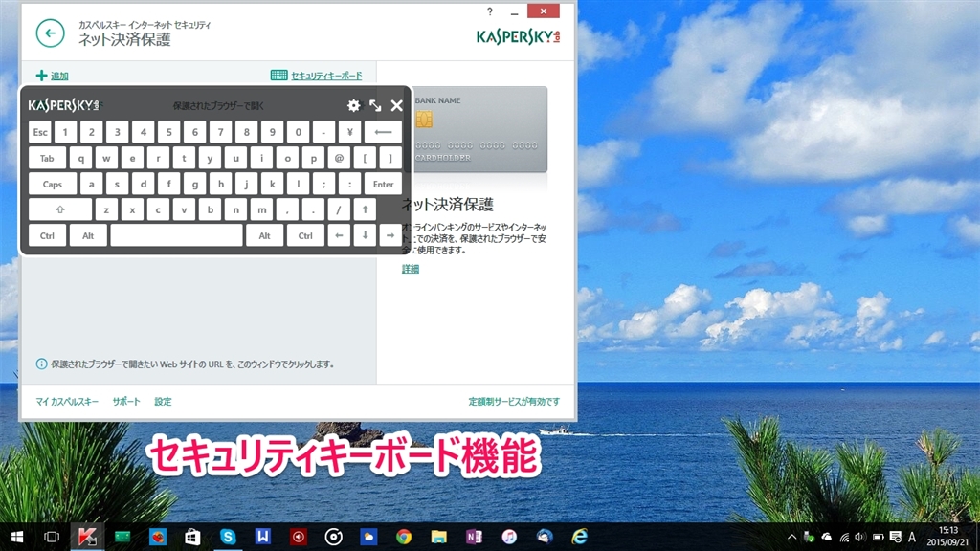Open the 設定 settings link
Viewport: 980px width, 551px height.
[x=163, y=401]
